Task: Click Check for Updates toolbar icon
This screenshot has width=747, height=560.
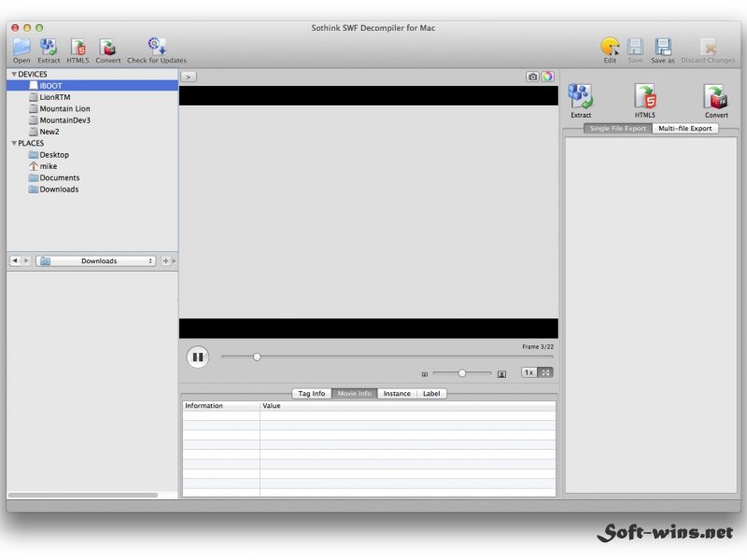Action: 157,50
